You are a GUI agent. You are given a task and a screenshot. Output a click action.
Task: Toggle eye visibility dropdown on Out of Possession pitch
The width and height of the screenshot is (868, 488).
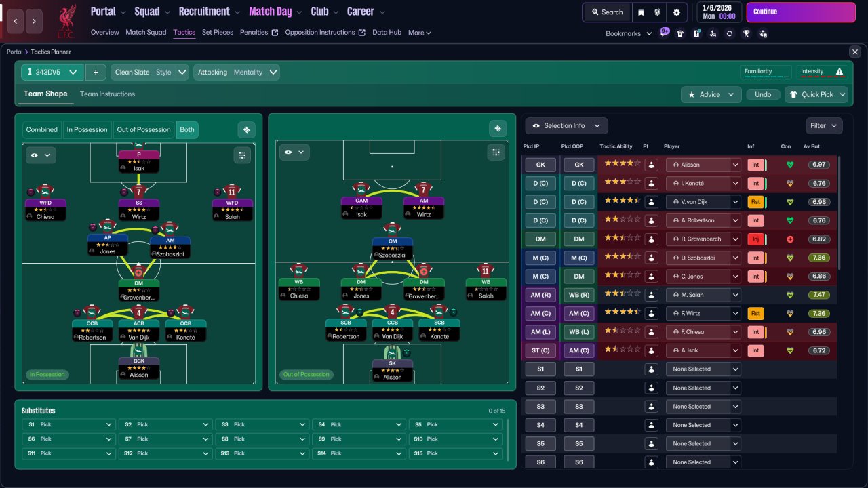pos(294,152)
